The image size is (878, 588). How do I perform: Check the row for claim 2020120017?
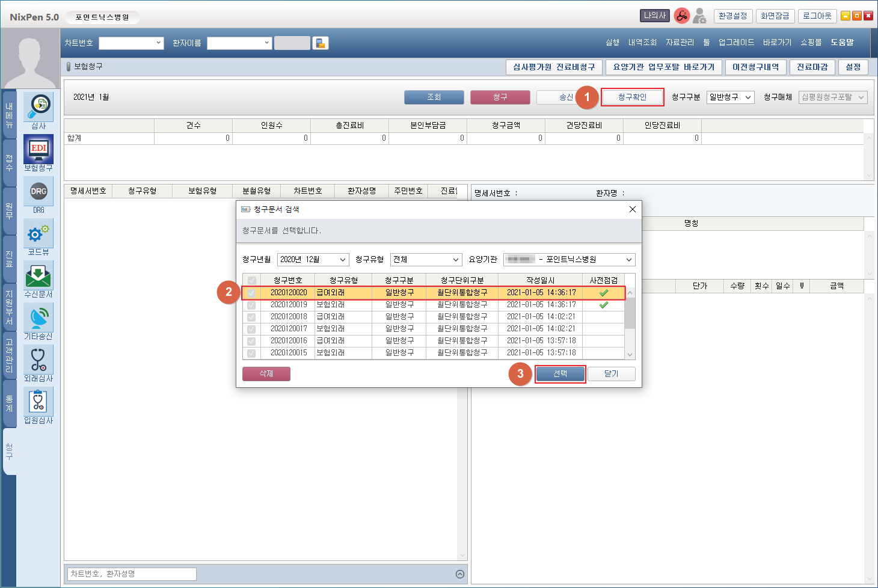(x=251, y=329)
